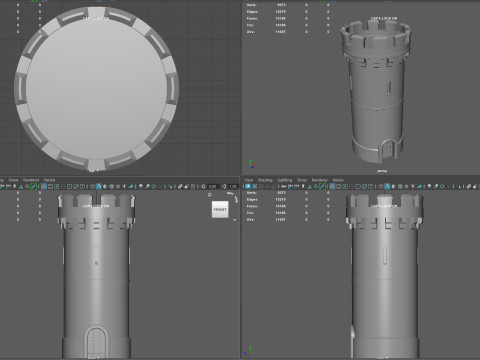The width and height of the screenshot is (480, 360).
Task: Open Lighting menu in side view panel
Action: click(284, 180)
